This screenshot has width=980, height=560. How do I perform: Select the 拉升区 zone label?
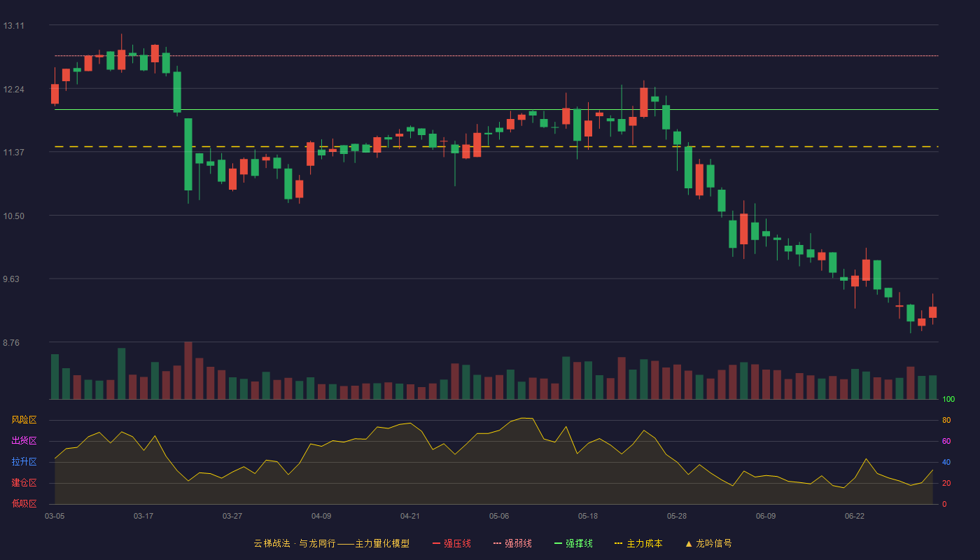24,462
